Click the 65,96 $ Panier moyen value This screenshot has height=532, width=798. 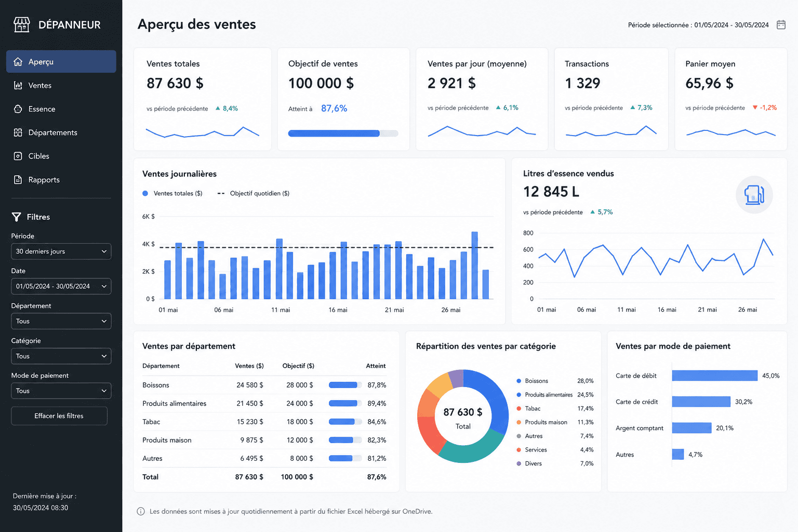pyautogui.click(x=709, y=83)
